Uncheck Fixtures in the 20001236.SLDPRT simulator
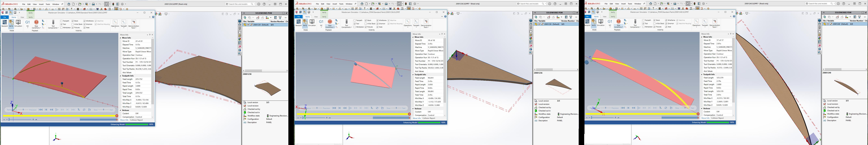 (x=366, y=27)
